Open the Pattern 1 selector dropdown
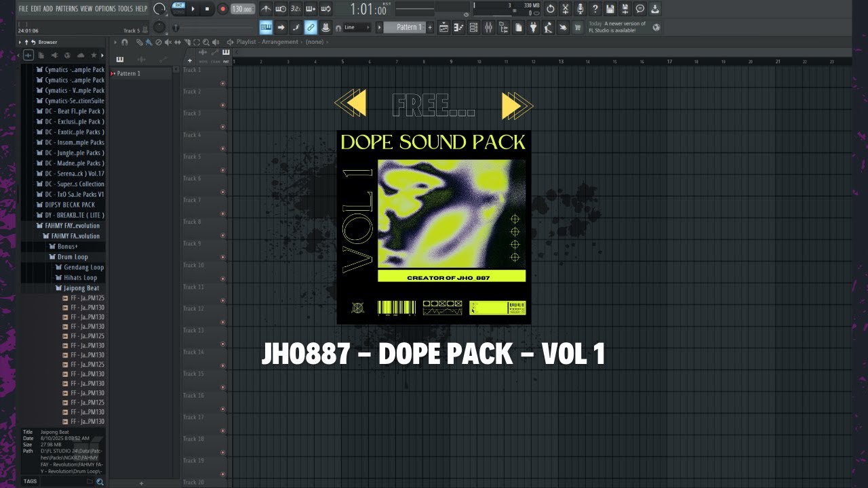The image size is (868, 488). click(405, 27)
